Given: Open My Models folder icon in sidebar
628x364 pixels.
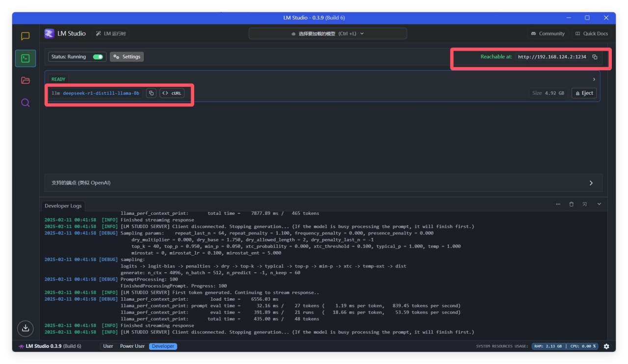Looking at the screenshot, I should coord(26,80).
